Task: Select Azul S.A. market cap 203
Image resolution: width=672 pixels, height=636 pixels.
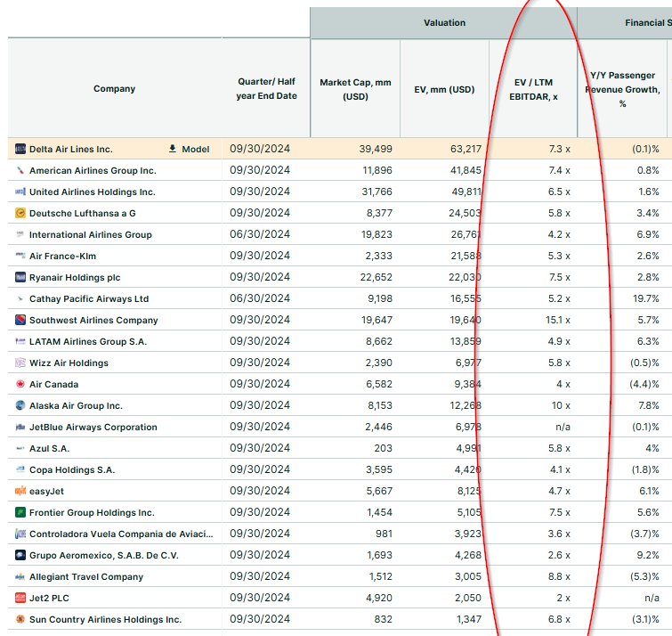Action: [x=383, y=448]
